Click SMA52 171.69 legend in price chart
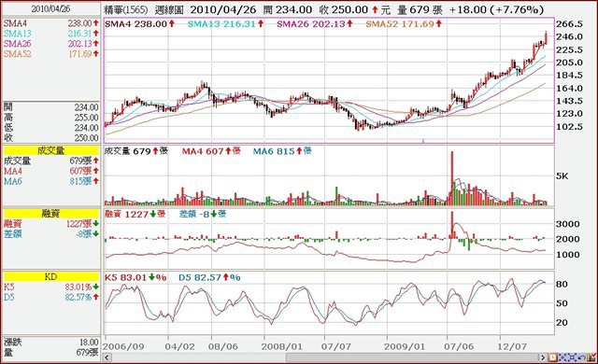Screen dimensions: 598x364 pyautogui.click(x=404, y=24)
